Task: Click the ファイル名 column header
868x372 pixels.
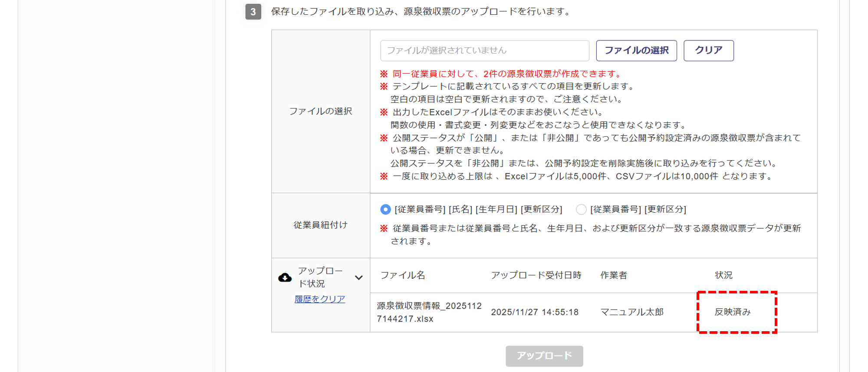Action: tap(403, 275)
